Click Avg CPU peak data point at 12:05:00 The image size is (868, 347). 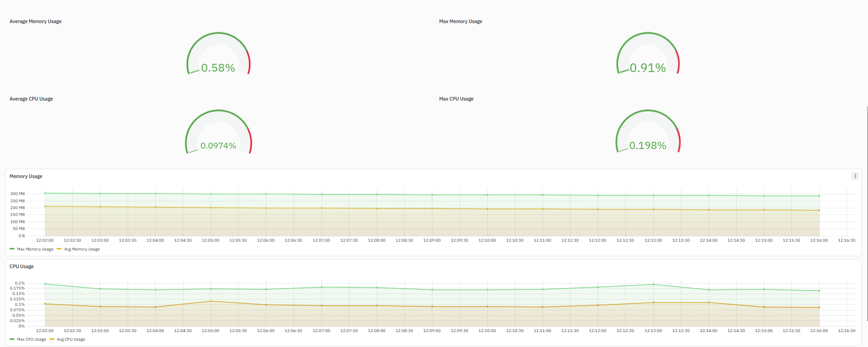coord(211,301)
